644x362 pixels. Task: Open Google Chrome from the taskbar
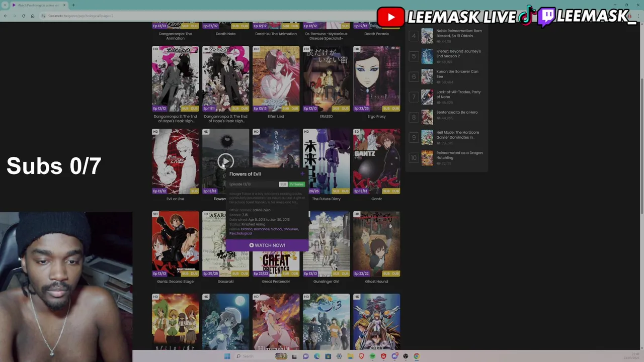tap(417, 356)
